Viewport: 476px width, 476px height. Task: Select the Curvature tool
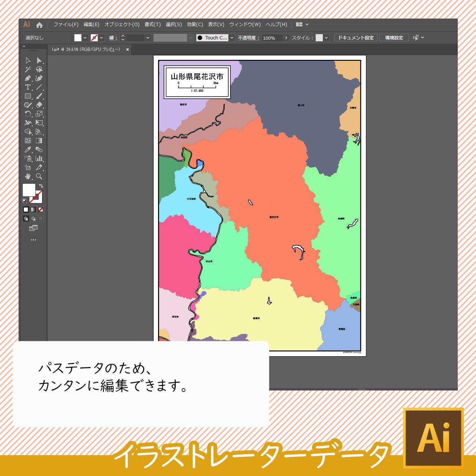click(39, 78)
